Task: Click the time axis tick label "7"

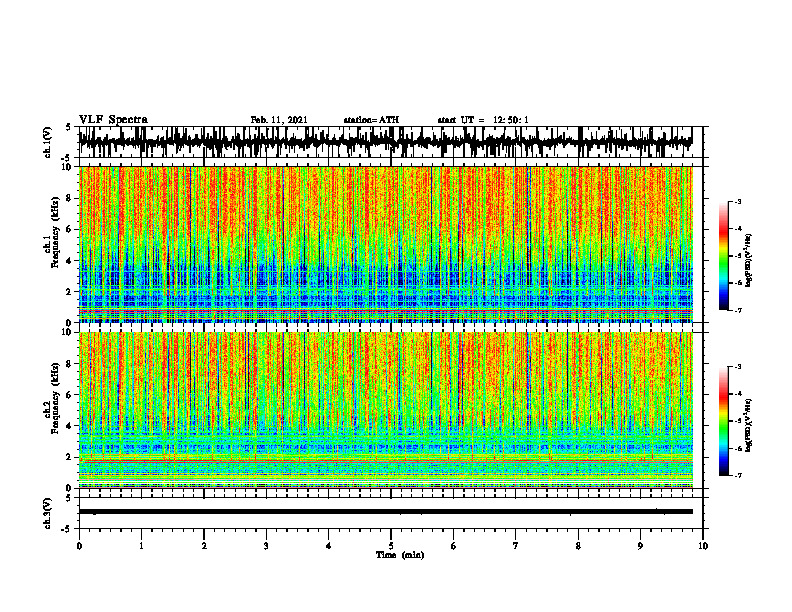Action: click(516, 546)
